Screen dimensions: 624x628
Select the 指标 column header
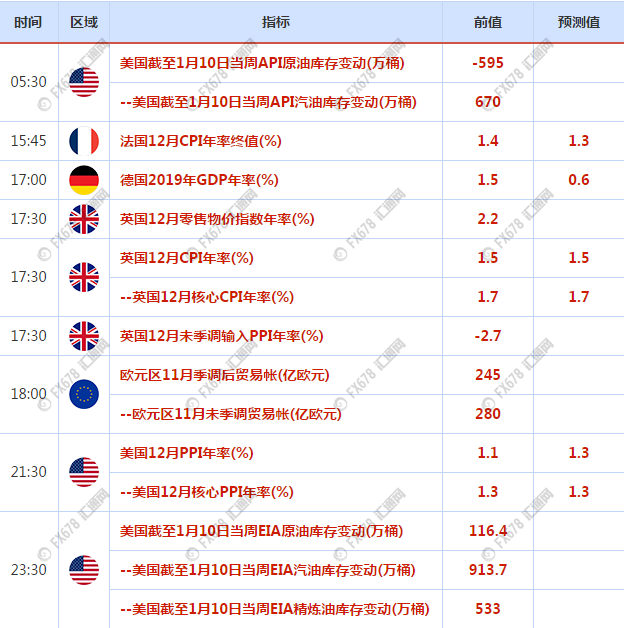(276, 22)
